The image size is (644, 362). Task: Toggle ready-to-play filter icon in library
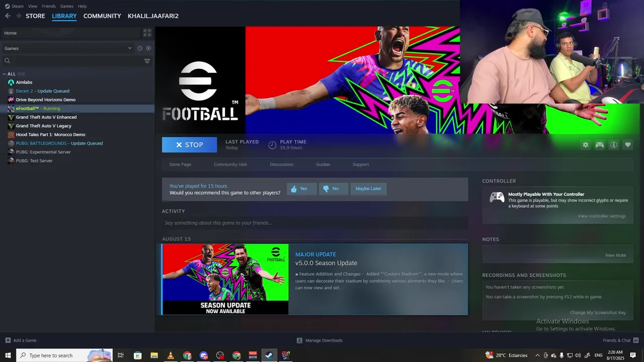click(x=148, y=48)
